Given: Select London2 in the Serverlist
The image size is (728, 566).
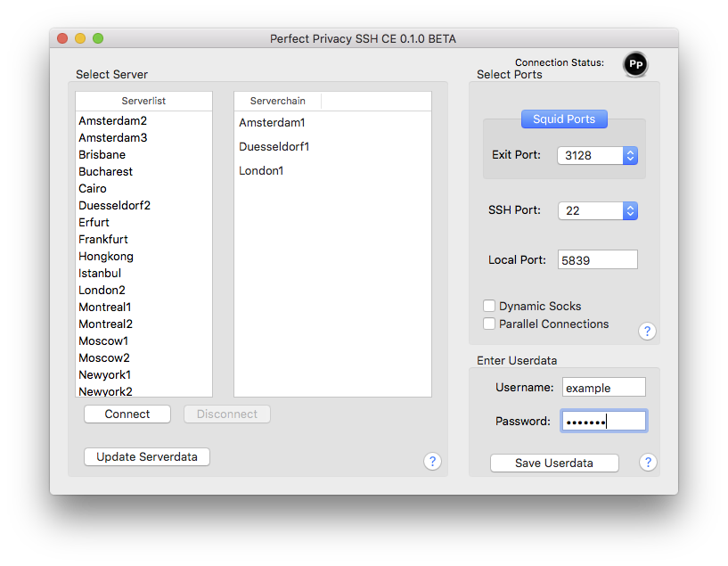Looking at the screenshot, I should tap(144, 291).
